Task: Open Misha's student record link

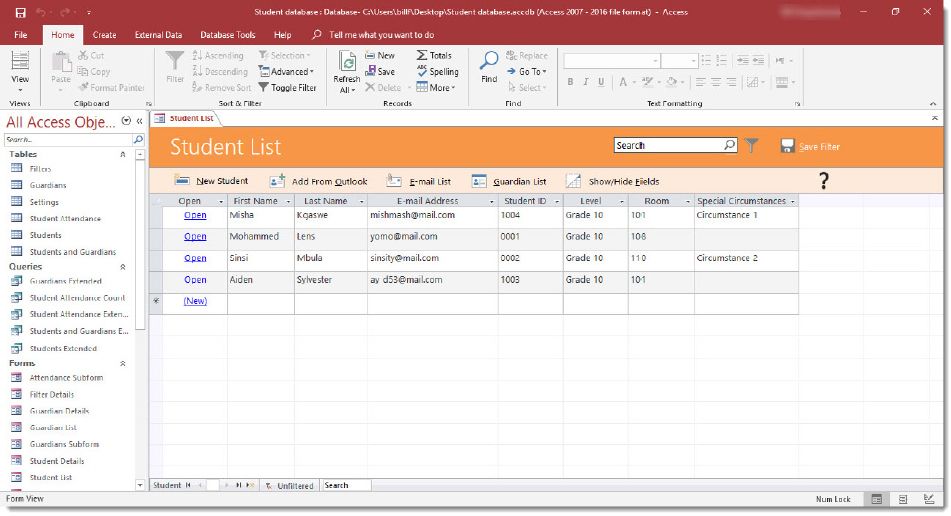Action: tap(195, 215)
